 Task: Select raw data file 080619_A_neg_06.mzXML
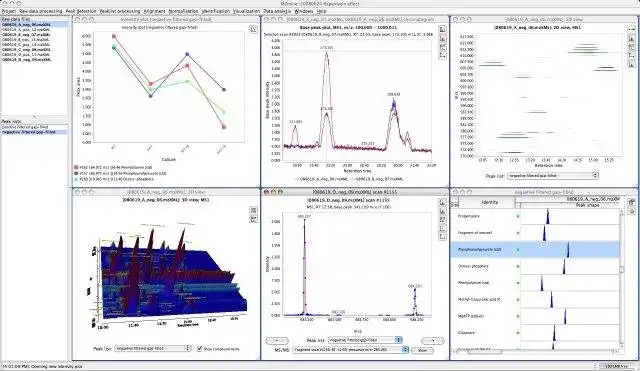point(34,24)
